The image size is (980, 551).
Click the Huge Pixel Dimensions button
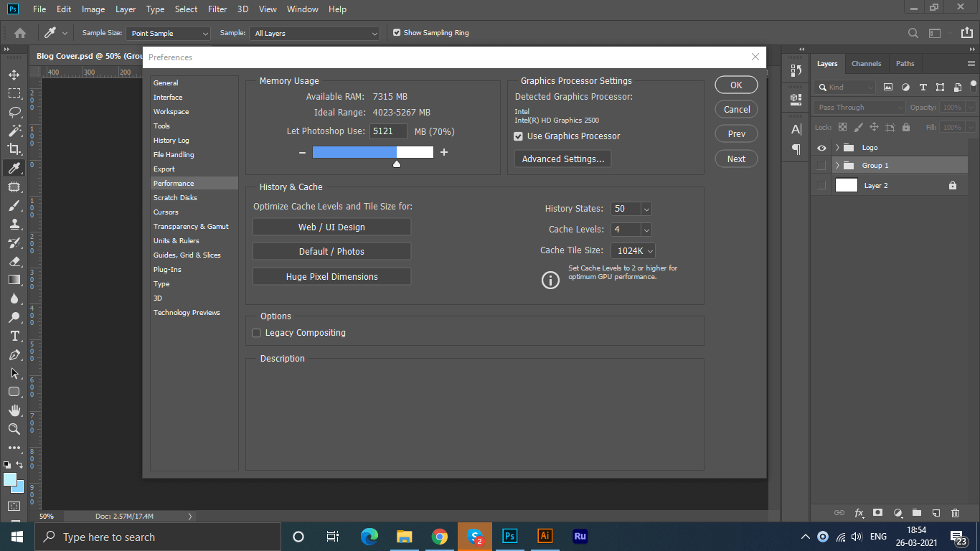(x=331, y=277)
